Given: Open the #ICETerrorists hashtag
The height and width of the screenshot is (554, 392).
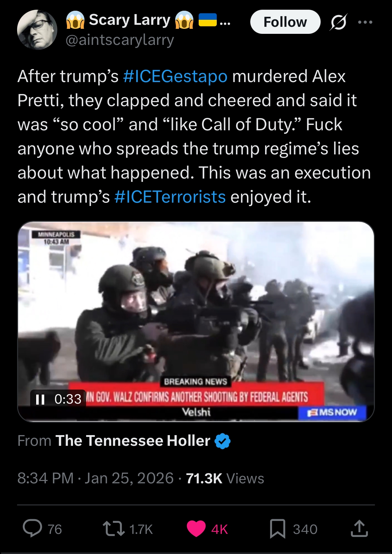Looking at the screenshot, I should click(x=170, y=197).
